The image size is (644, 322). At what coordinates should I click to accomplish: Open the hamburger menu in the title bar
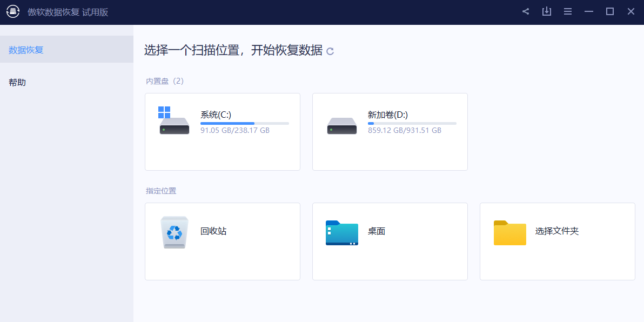pyautogui.click(x=567, y=11)
